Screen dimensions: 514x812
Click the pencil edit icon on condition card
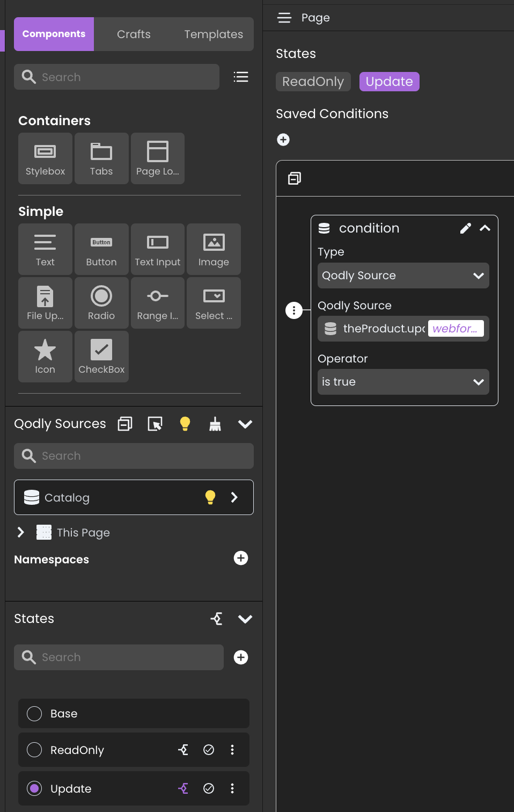pos(465,228)
